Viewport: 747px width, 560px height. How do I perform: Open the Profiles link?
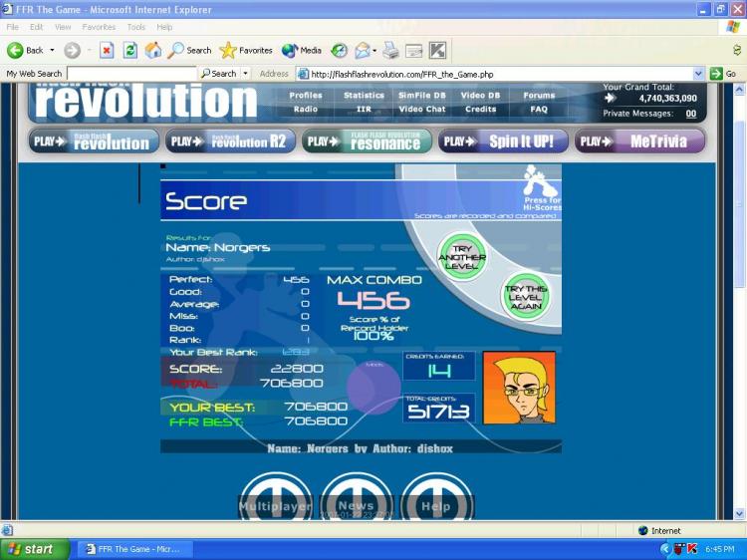[306, 96]
